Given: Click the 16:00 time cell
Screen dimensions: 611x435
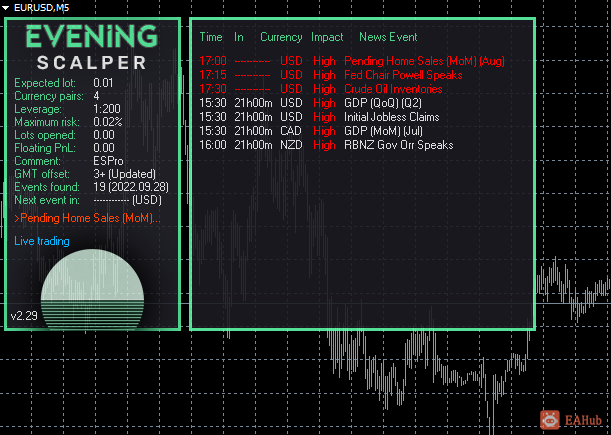Looking at the screenshot, I should 213,145.
